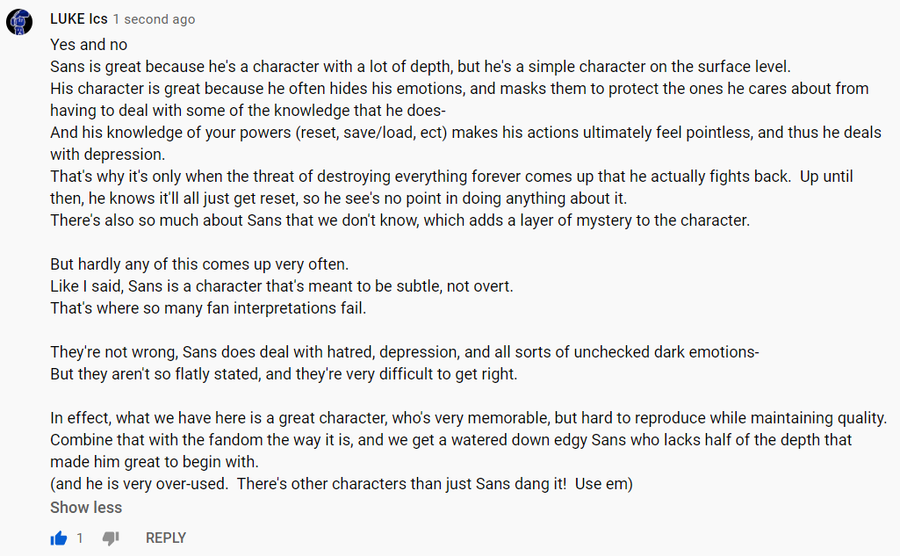Click the line starting 'His character is great'
This screenshot has width=900, height=556.
click(459, 99)
